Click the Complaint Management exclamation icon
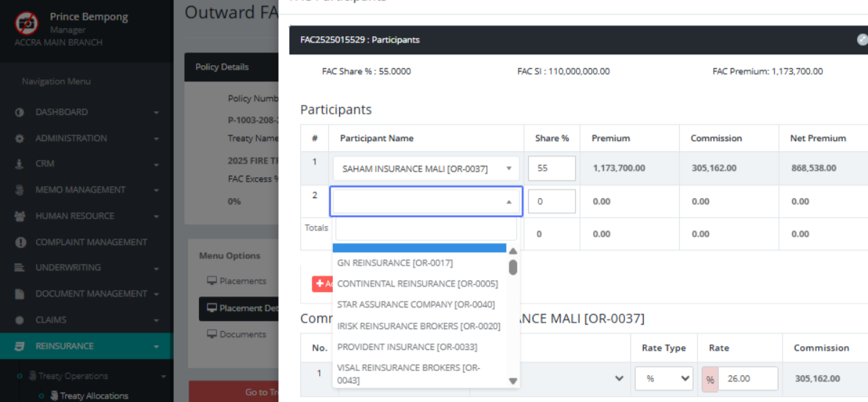 (x=20, y=242)
